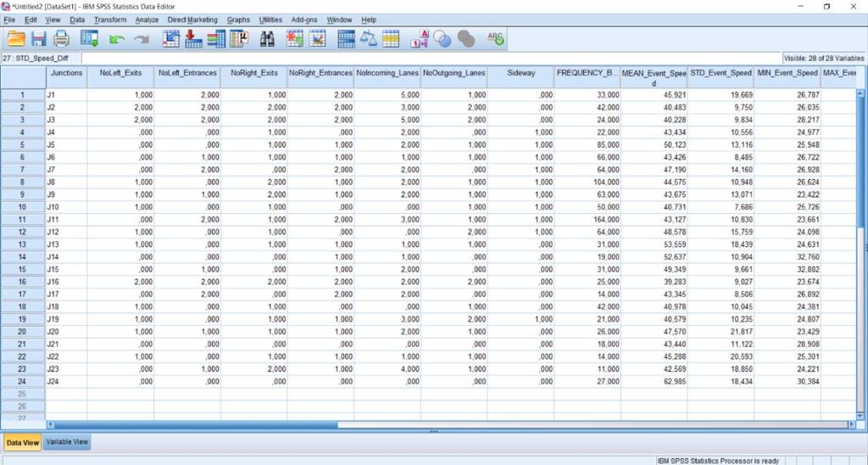868x465 pixels.
Task: Click the junction cell J16
Action: [66, 282]
